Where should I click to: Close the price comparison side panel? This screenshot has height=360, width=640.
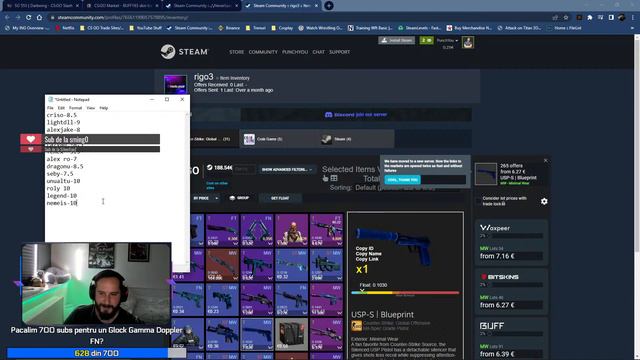pyautogui.click(x=546, y=160)
